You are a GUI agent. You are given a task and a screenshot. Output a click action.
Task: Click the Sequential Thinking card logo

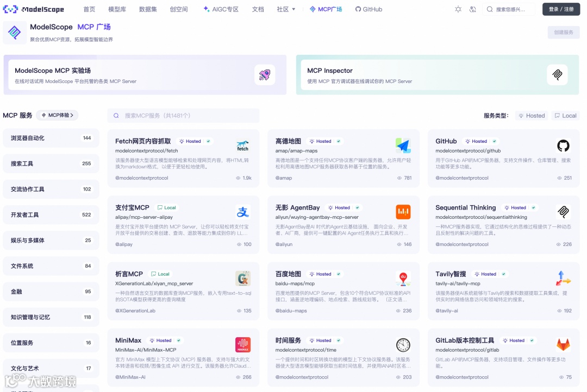[563, 212]
